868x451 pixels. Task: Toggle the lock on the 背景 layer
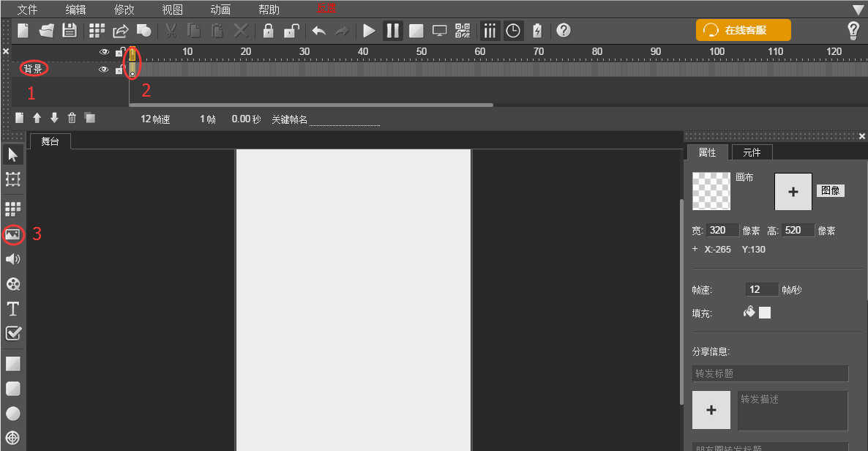(x=119, y=70)
